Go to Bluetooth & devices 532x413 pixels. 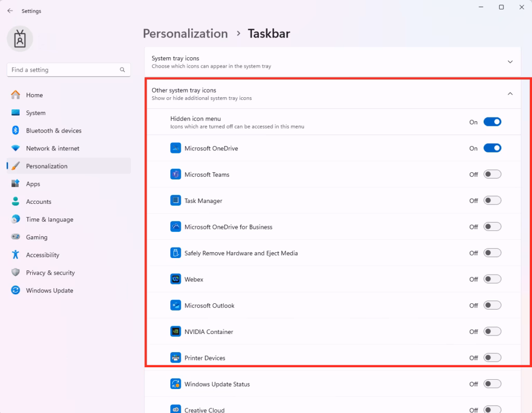click(69, 131)
